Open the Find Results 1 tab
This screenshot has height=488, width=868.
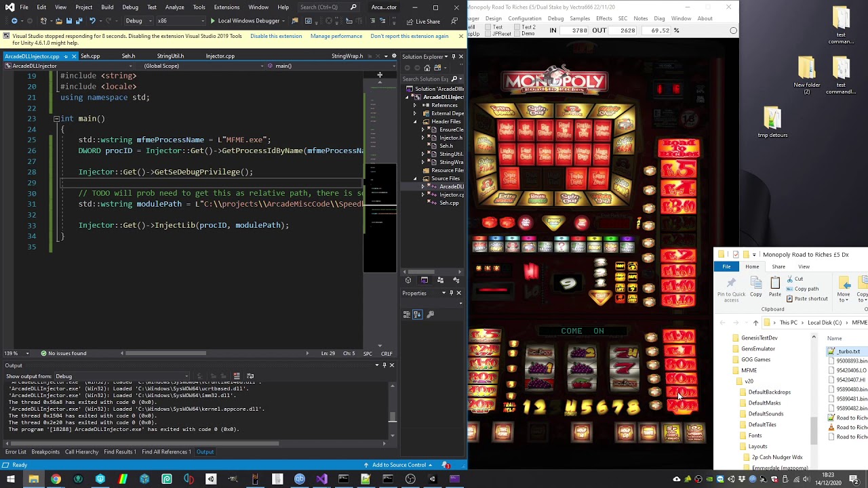120,452
